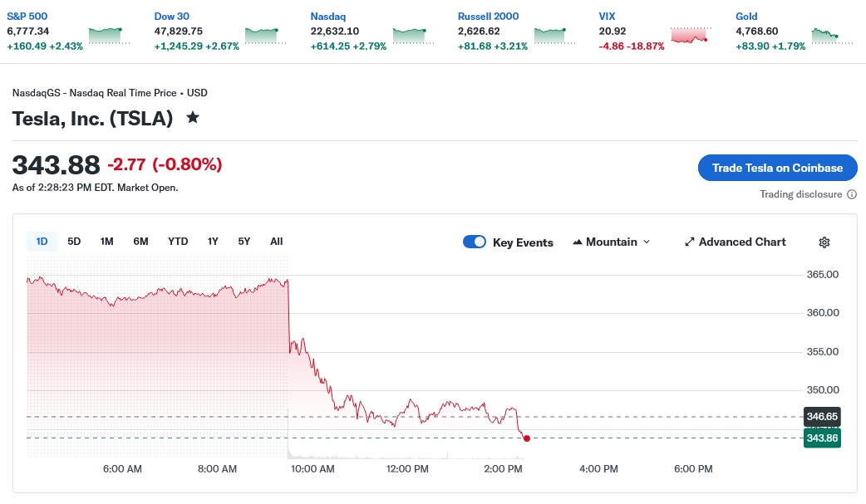This screenshot has height=504, width=866.
Task: Expand the Mountain chart type dropdown
Action: point(612,242)
